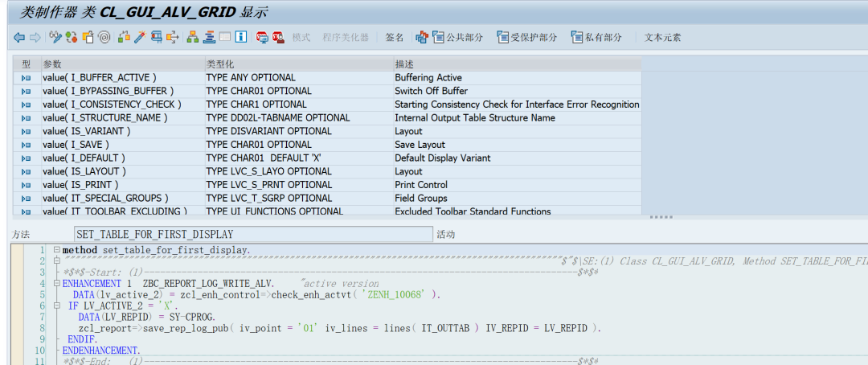The height and width of the screenshot is (365, 868).
Task: Click the SET_TABLE_FOR_FIRST_DISPLAY method field
Action: [253, 234]
